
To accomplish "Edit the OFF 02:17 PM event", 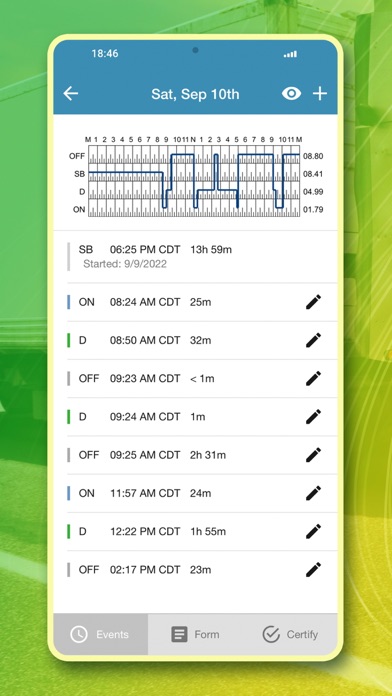I will coord(313,569).
